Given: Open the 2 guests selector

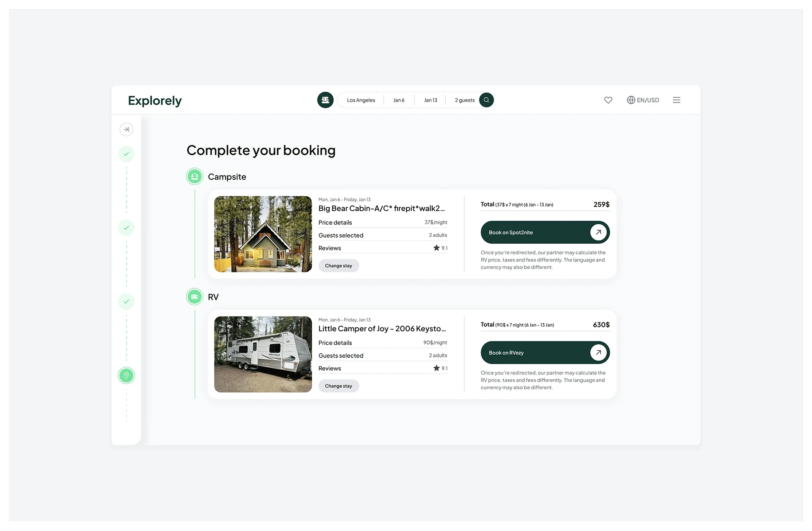Looking at the screenshot, I should 464,100.
